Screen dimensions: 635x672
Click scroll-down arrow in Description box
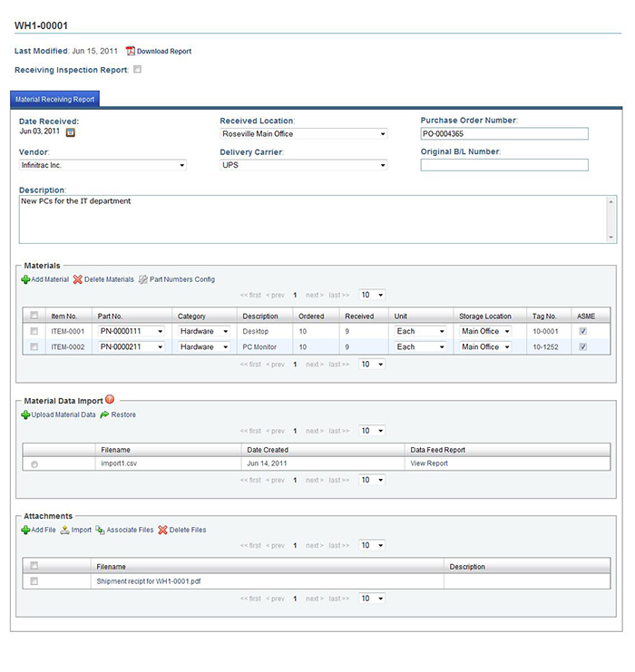pos(611,237)
